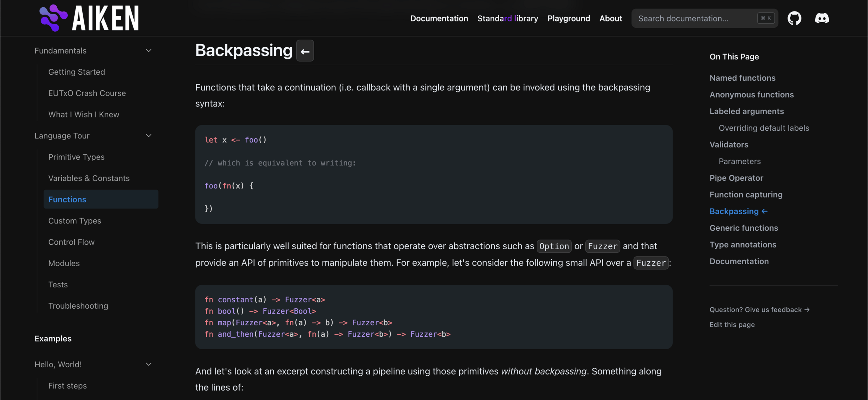The image size is (868, 400).
Task: Collapse the Fundamentals section chevron
Action: coord(149,51)
